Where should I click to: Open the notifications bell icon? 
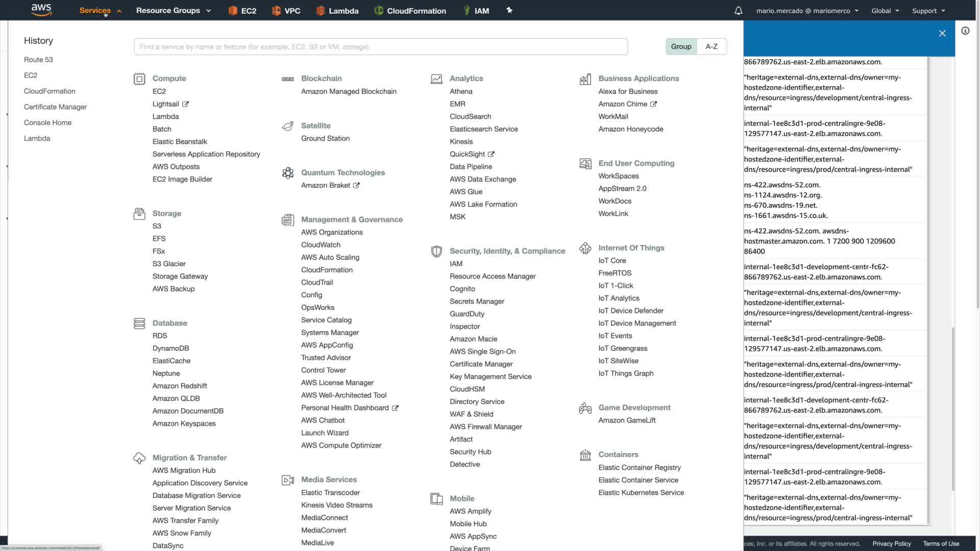[738, 11]
